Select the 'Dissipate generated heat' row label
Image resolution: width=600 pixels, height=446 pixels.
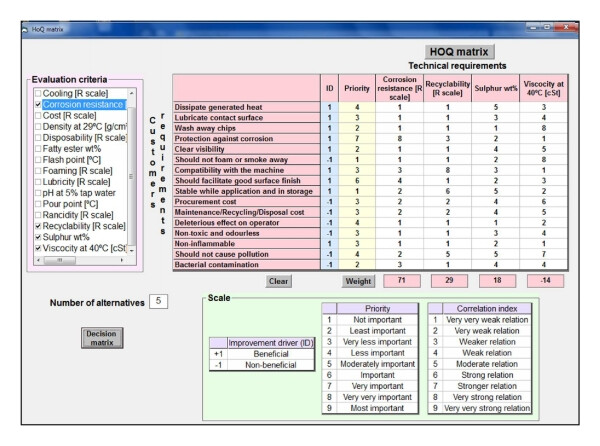[246, 107]
